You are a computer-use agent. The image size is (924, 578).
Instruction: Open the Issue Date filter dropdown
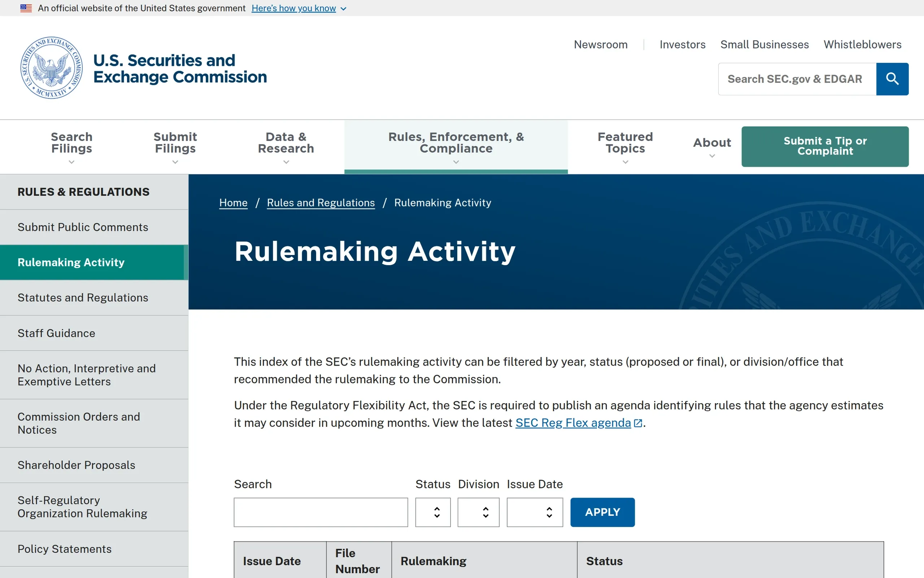pos(535,512)
